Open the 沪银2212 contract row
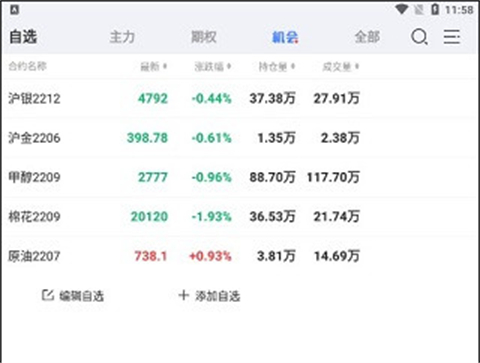Screen dimensions: 480x363 coord(240,98)
